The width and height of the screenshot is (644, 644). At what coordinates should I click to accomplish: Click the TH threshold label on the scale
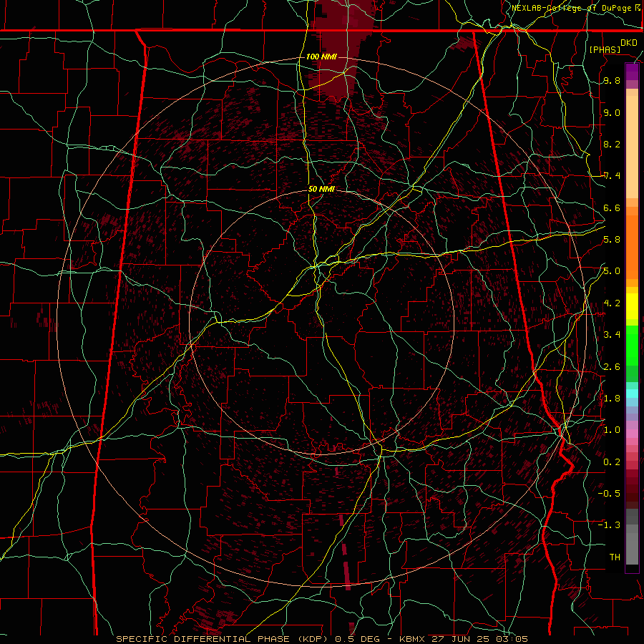tap(615, 557)
